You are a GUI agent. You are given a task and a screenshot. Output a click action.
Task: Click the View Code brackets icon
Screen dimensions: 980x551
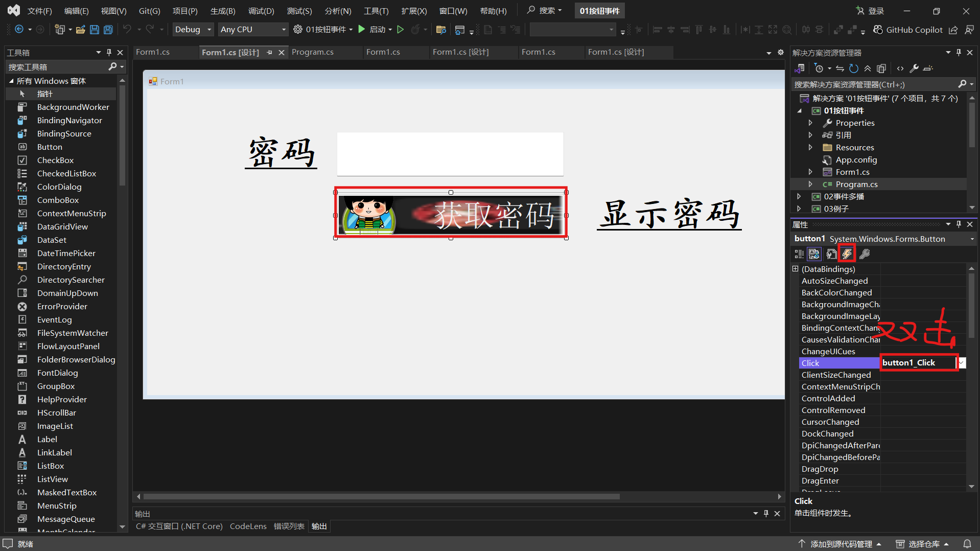pos(900,68)
